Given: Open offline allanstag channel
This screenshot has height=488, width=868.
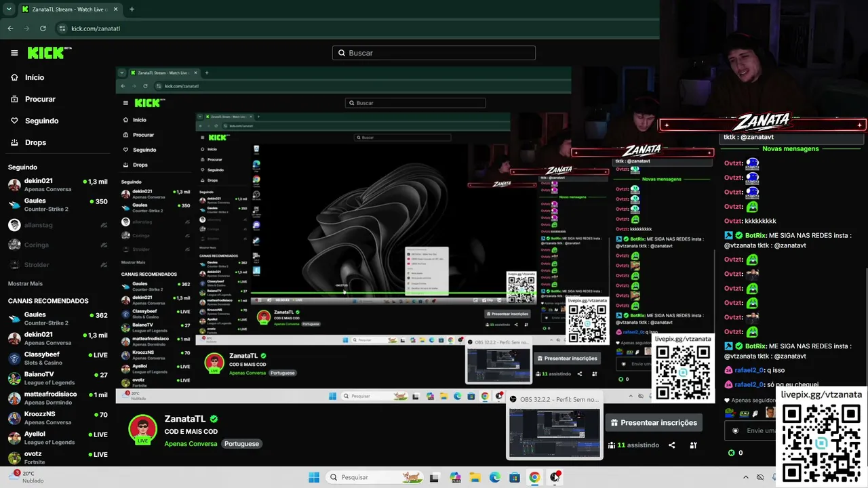Looking at the screenshot, I should pyautogui.click(x=58, y=224).
